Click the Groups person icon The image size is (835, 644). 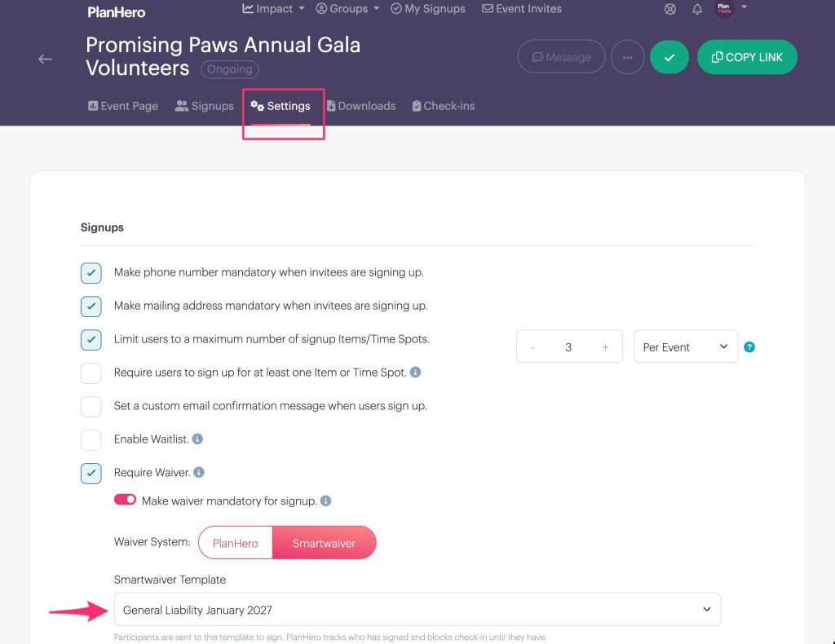click(x=321, y=8)
